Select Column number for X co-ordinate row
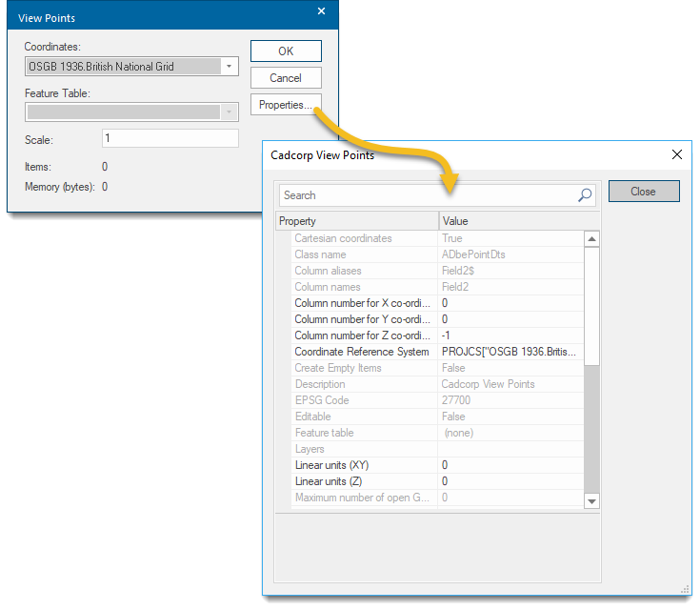This screenshot has width=700, height=610. pos(437,303)
